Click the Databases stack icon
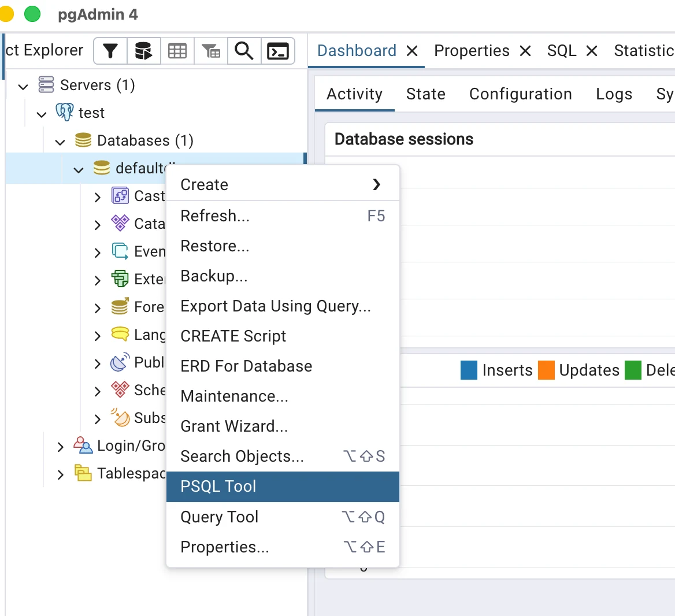 click(83, 140)
